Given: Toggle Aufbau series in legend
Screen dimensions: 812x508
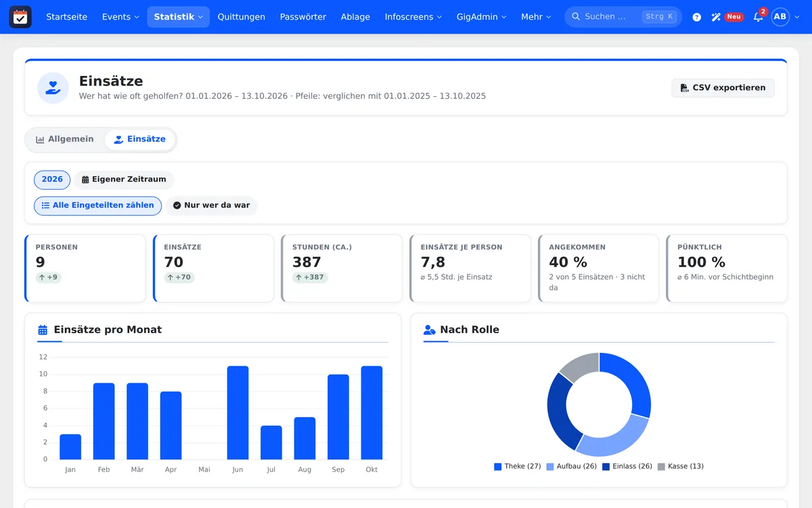Looking at the screenshot, I should tap(571, 467).
